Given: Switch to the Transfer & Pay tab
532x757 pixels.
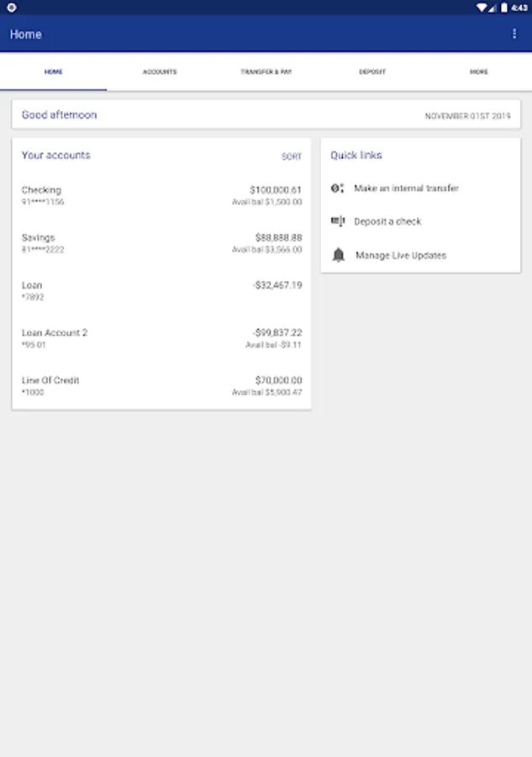Looking at the screenshot, I should 266,72.
